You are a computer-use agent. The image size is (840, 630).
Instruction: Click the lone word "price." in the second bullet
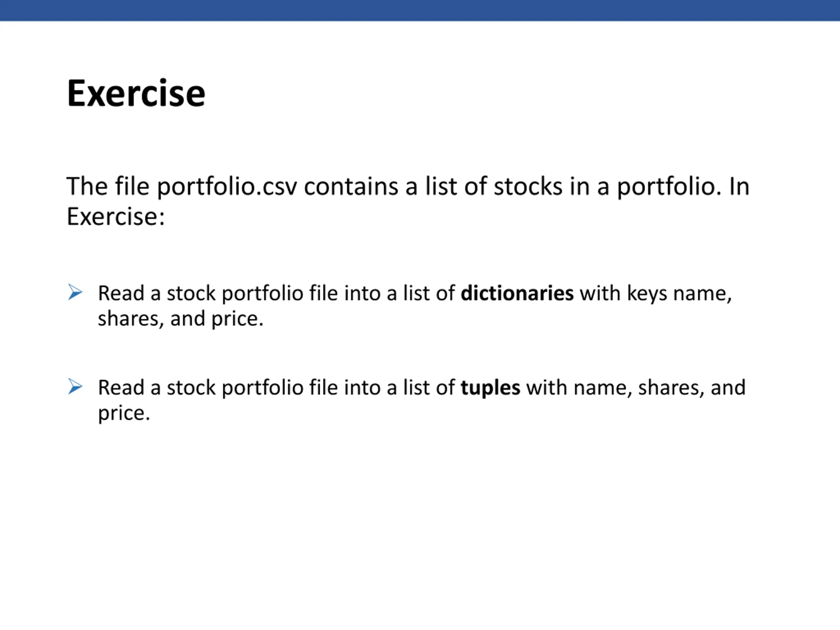tap(124, 413)
